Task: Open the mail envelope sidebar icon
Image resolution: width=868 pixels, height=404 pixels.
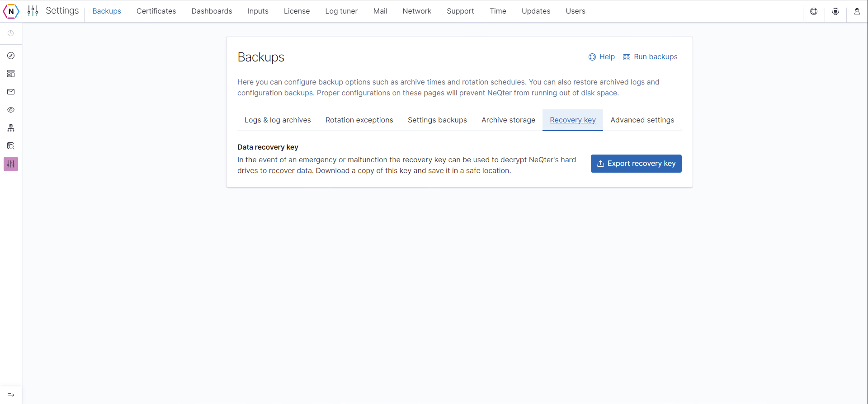Action: pyautogui.click(x=11, y=92)
